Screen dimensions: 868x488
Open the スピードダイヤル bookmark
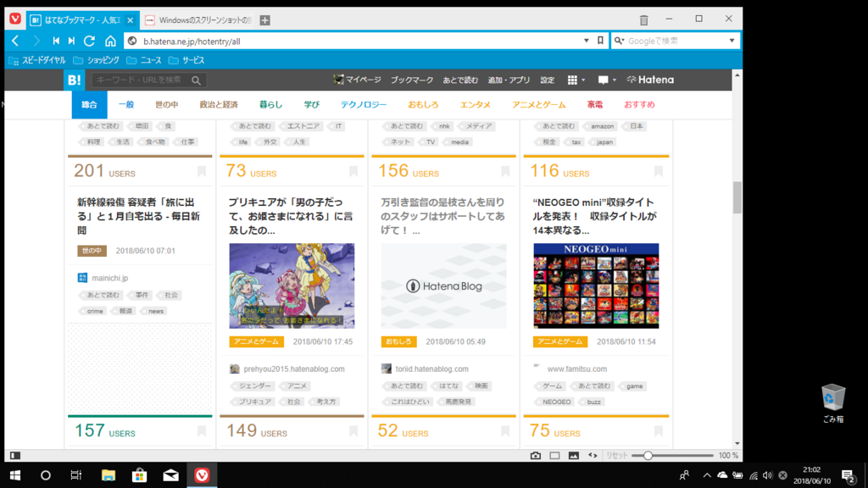pos(37,60)
